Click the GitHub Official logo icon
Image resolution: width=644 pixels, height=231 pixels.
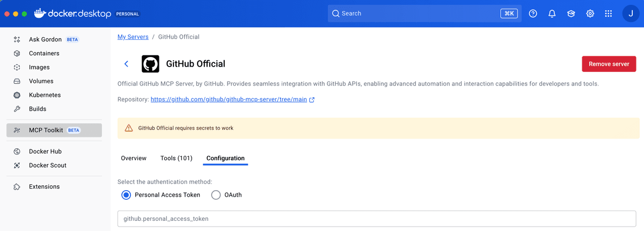tap(150, 64)
